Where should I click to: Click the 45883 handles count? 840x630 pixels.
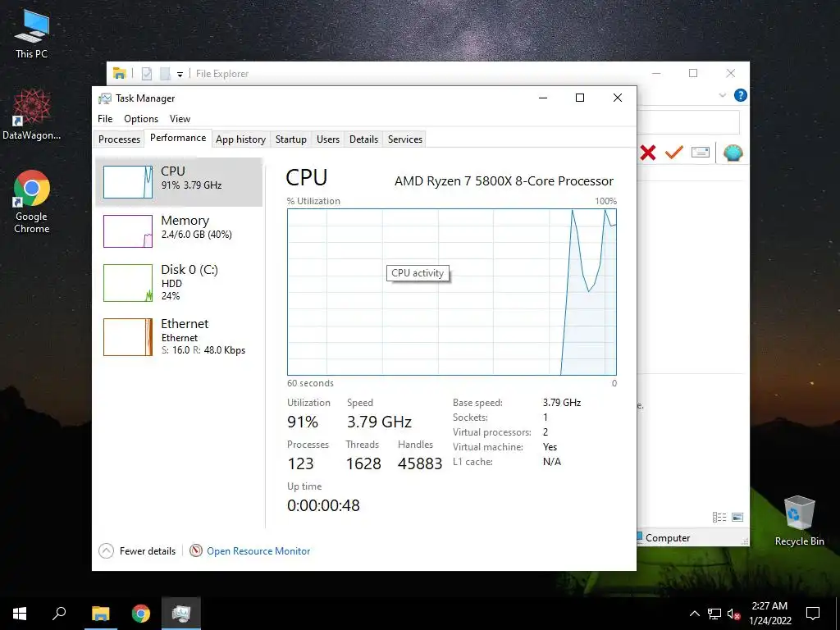tap(420, 463)
